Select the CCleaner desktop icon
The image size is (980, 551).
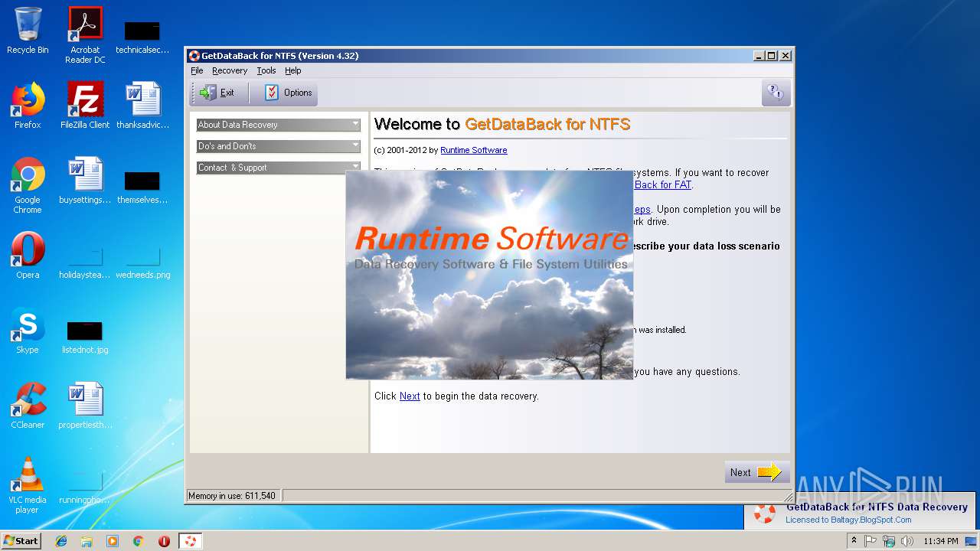(x=28, y=406)
